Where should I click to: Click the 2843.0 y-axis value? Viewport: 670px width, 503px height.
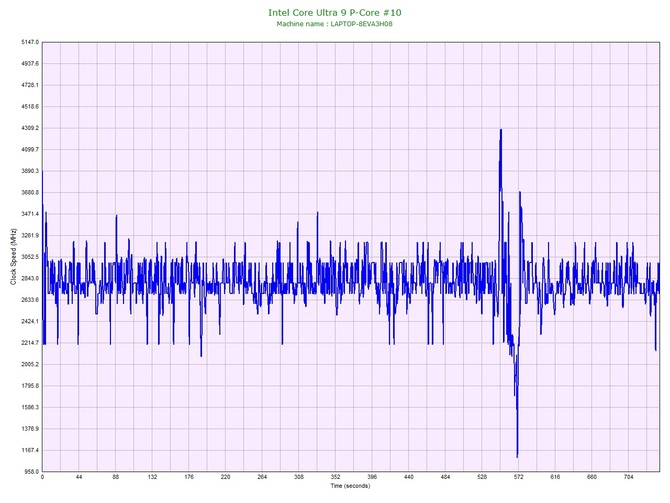pos(30,279)
